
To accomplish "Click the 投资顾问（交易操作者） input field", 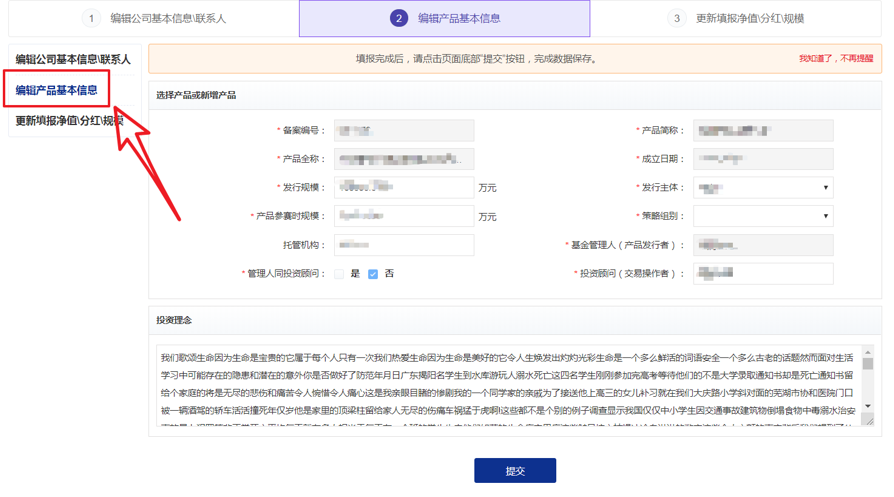I will click(x=762, y=273).
